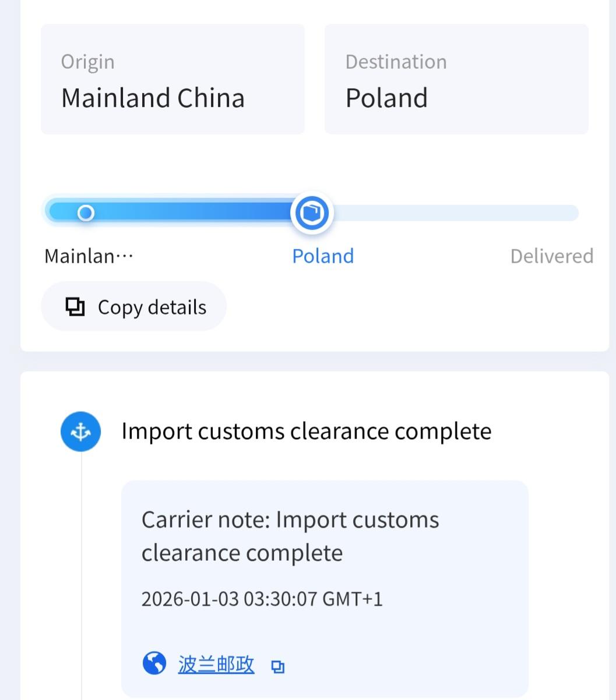Click the small origin dot on the progress bar

click(86, 213)
